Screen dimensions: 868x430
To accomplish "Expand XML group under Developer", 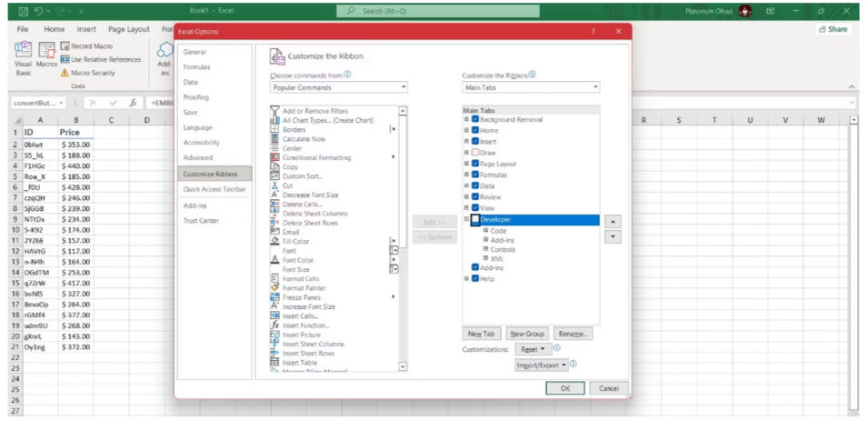I will (485, 258).
